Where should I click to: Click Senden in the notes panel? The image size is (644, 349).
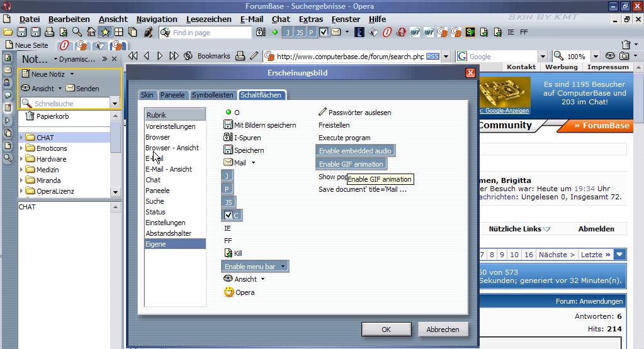pos(83,88)
